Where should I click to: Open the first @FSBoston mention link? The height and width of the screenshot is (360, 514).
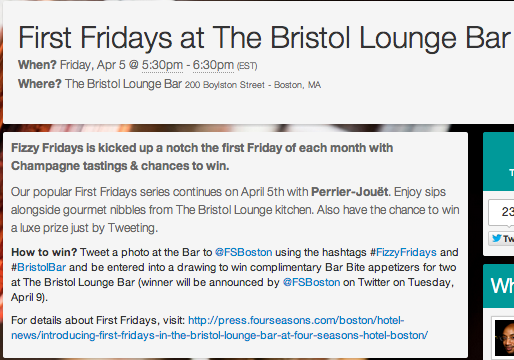coord(243,252)
